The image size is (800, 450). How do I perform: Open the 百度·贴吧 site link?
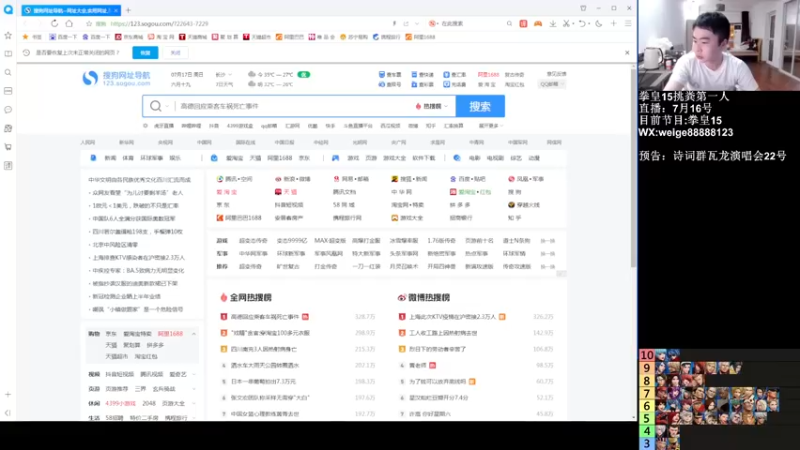tap(467, 179)
